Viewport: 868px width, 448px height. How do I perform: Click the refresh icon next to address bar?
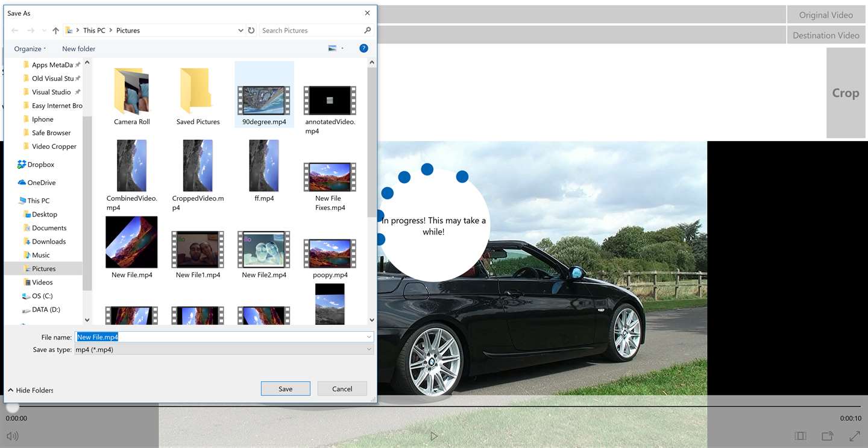pos(251,30)
